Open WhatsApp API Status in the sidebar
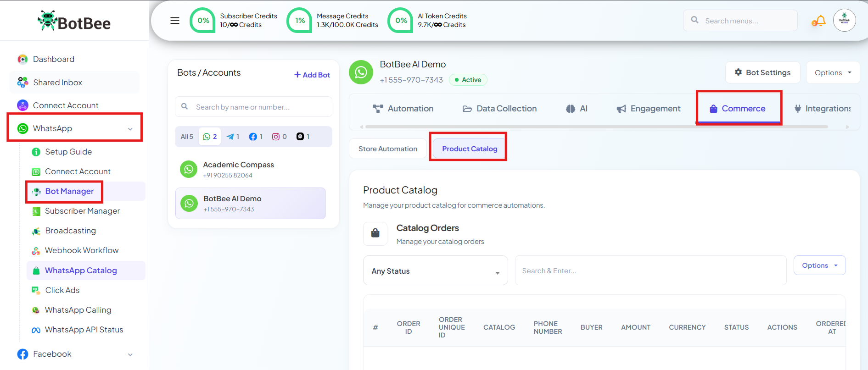Screen dimensions: 868x370 click(84, 330)
